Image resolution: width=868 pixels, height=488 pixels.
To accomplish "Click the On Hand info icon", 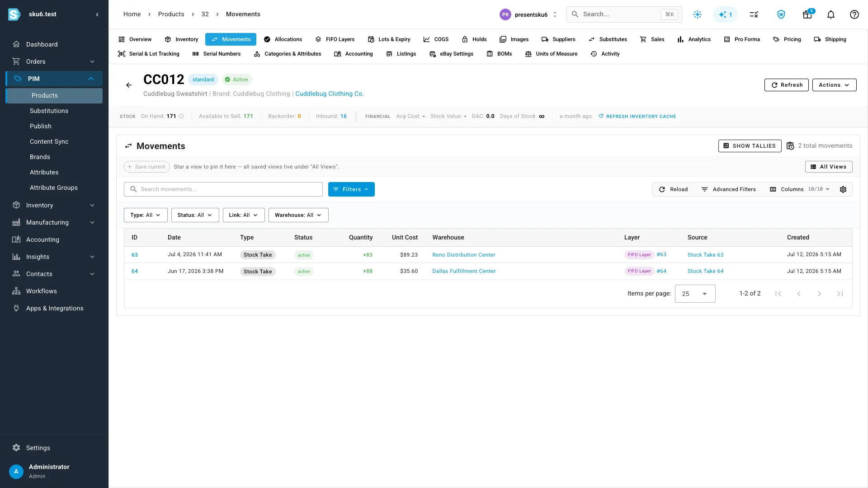I will 181,116.
